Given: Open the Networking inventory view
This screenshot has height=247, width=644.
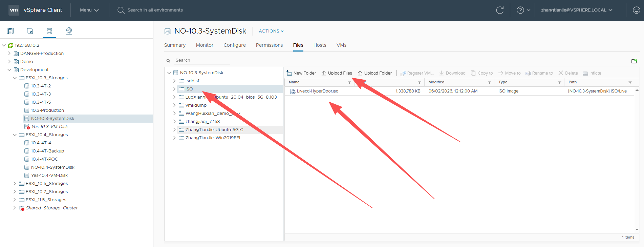Looking at the screenshot, I should click(69, 31).
